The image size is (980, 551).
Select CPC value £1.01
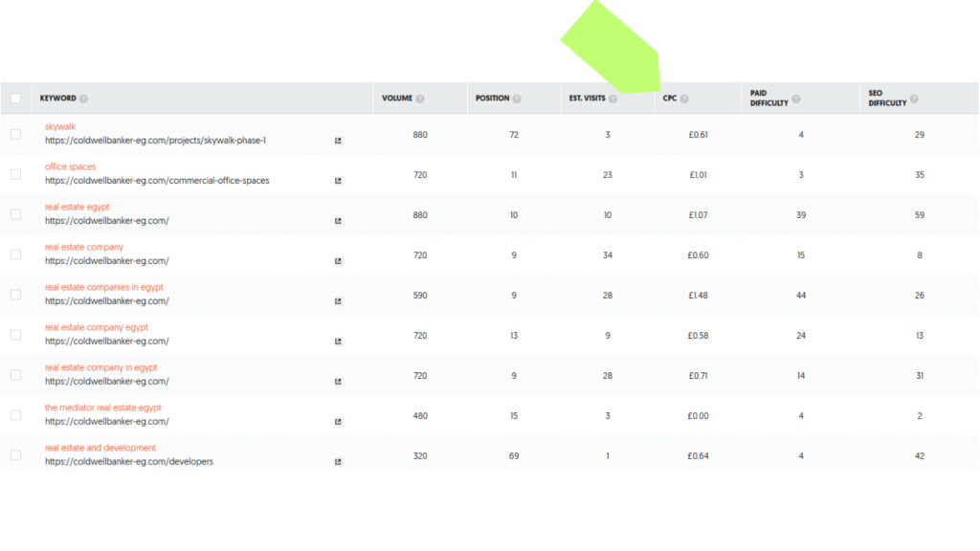(698, 175)
